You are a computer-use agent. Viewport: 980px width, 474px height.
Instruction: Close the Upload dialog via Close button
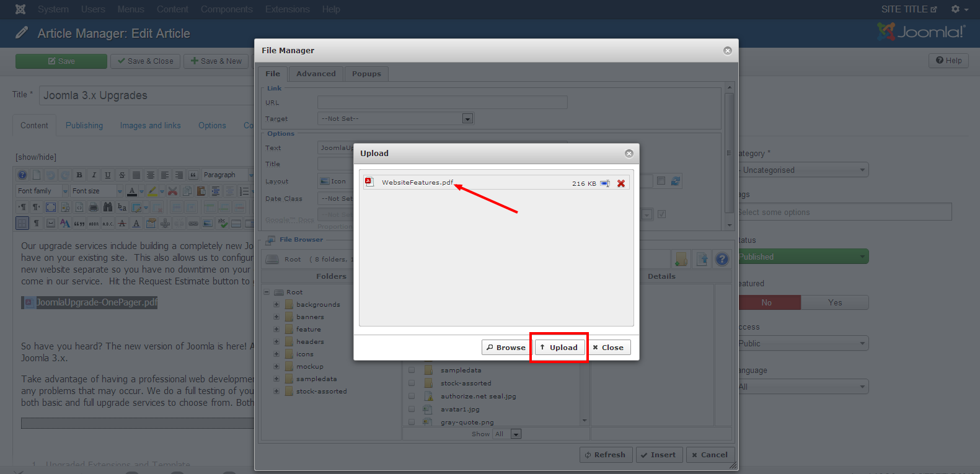609,348
